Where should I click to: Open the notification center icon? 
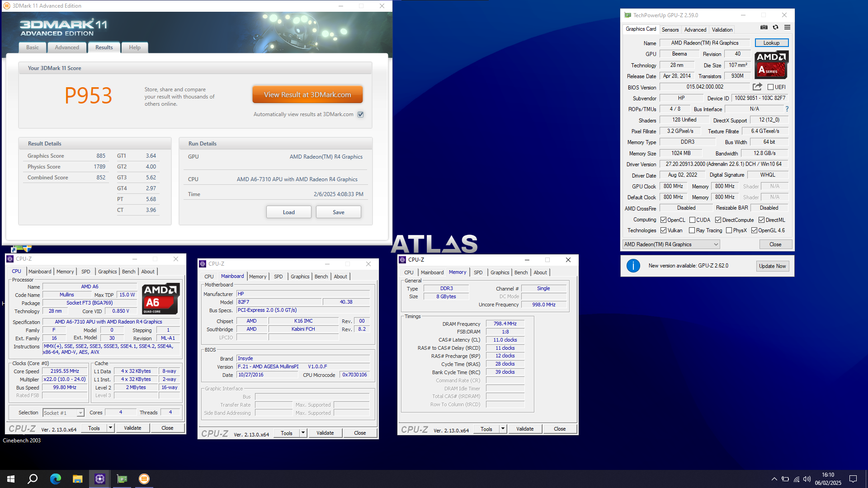853,479
